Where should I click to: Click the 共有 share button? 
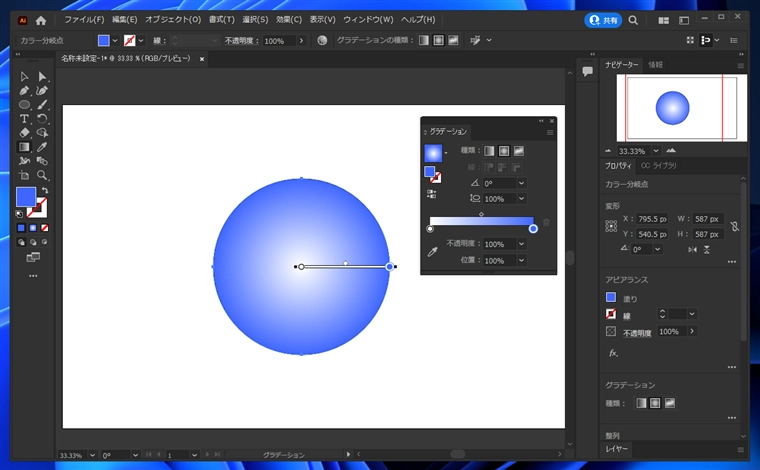[603, 20]
